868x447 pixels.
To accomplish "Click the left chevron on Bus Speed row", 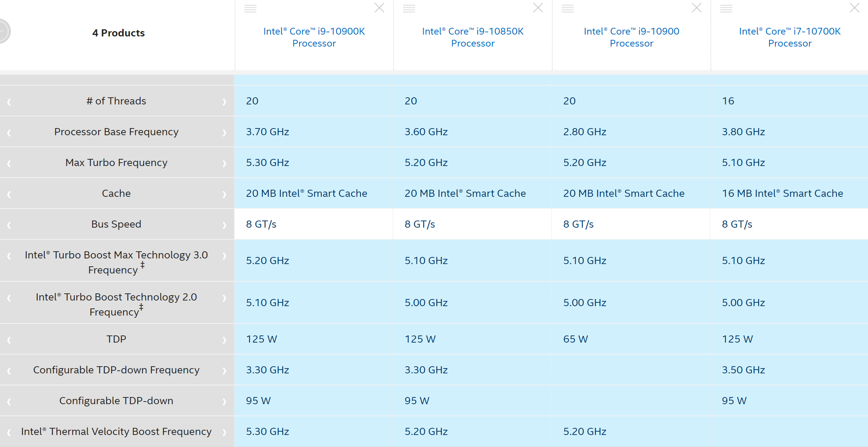I will pos(9,225).
